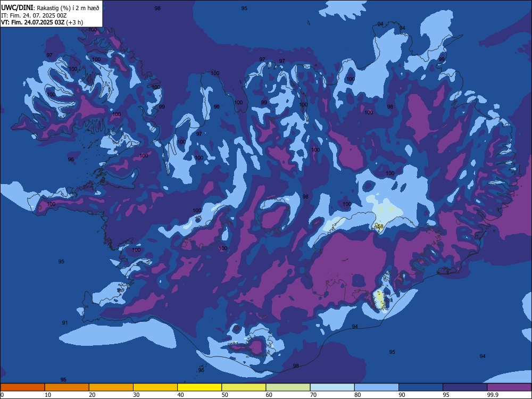Click the '60' tick label on the colour scale

[269, 395]
